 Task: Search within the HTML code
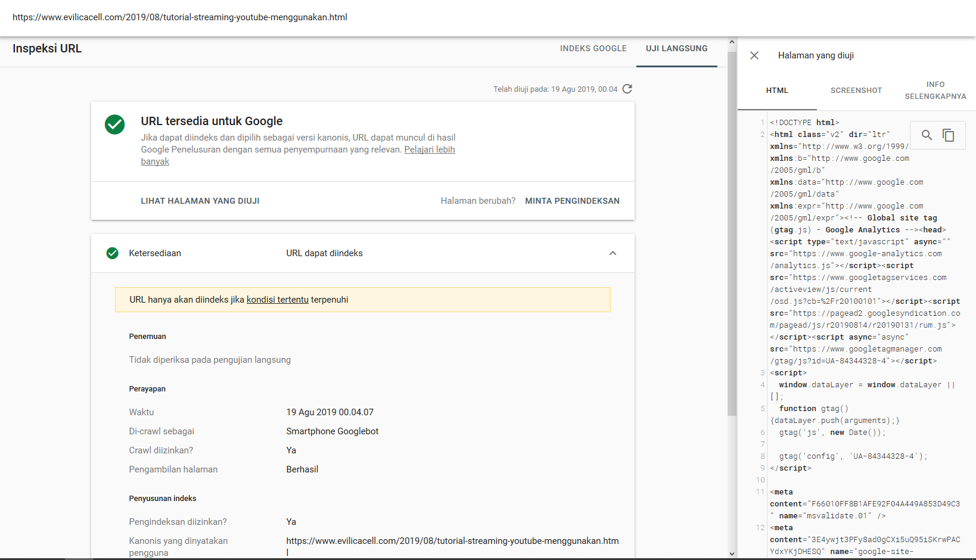(927, 135)
